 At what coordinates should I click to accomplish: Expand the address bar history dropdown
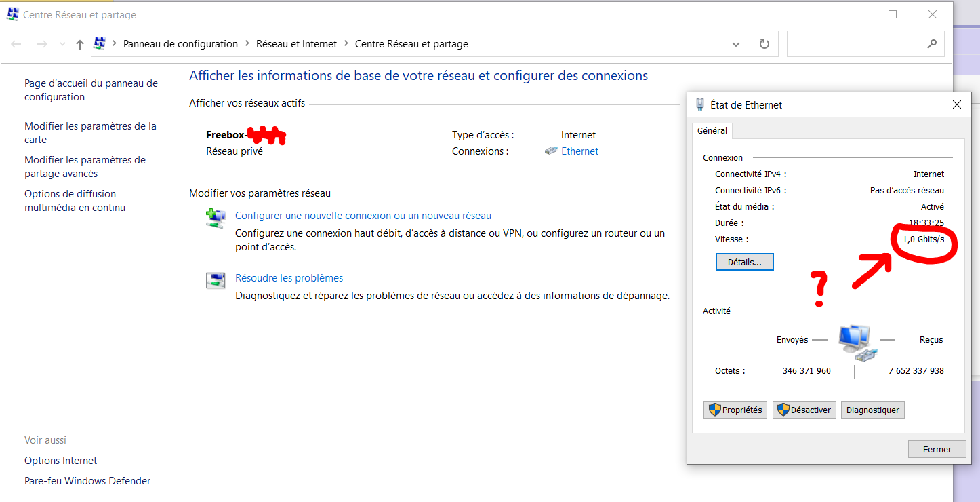pyautogui.click(x=736, y=45)
